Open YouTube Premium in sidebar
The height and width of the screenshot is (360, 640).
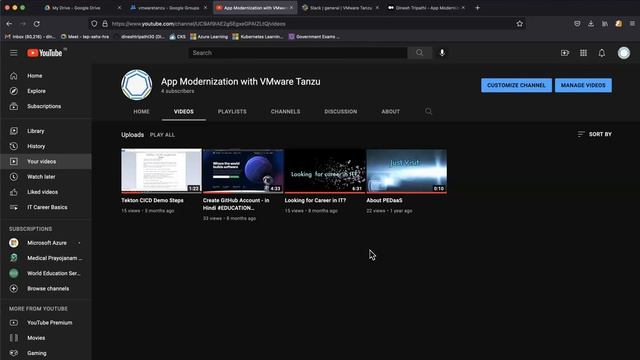[x=46, y=322]
